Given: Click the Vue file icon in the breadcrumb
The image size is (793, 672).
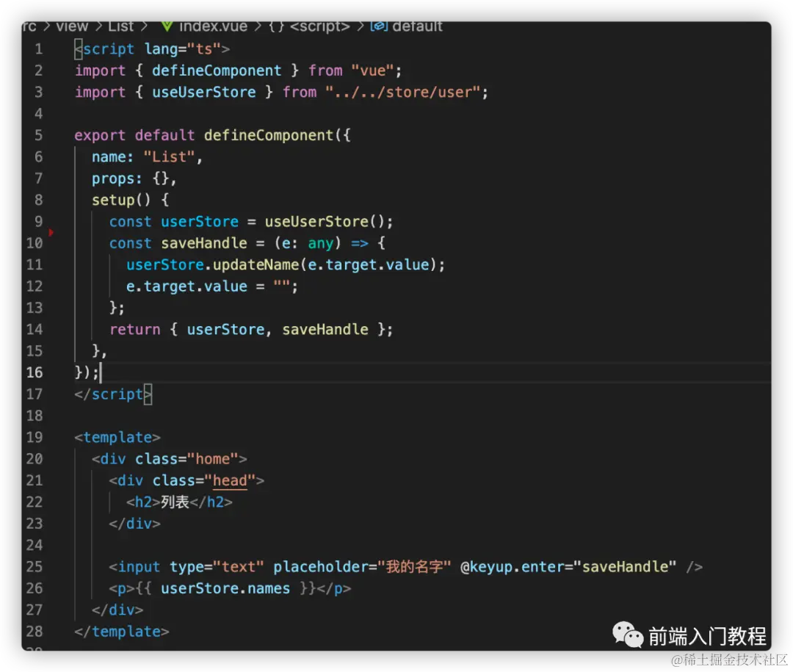Looking at the screenshot, I should [x=167, y=26].
